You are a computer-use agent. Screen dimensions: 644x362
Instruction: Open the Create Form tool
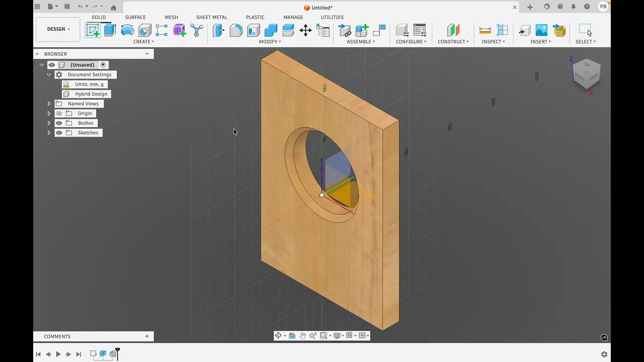coord(180,30)
